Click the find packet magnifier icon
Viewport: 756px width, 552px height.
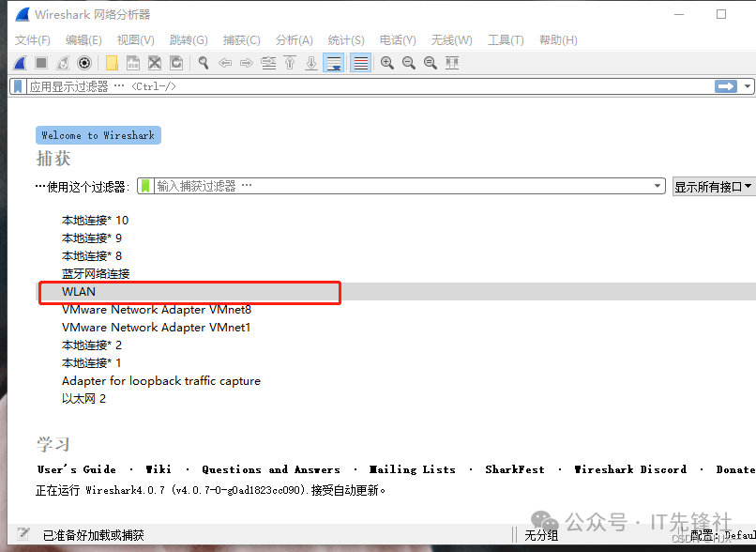(x=203, y=63)
